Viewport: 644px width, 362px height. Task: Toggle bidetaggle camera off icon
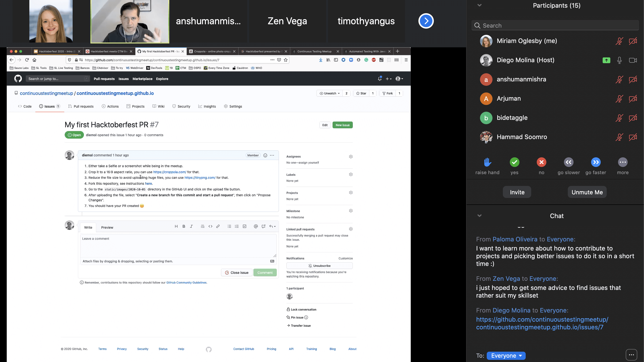(x=633, y=118)
